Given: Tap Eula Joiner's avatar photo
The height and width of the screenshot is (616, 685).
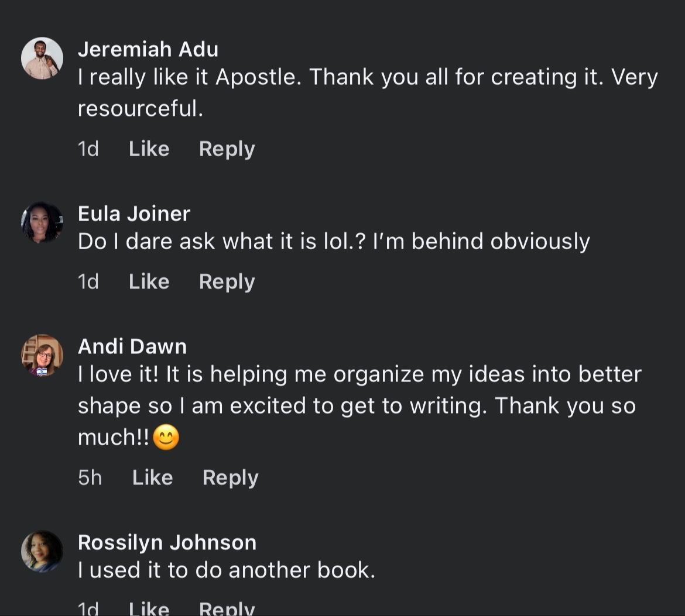Looking at the screenshot, I should (42, 223).
